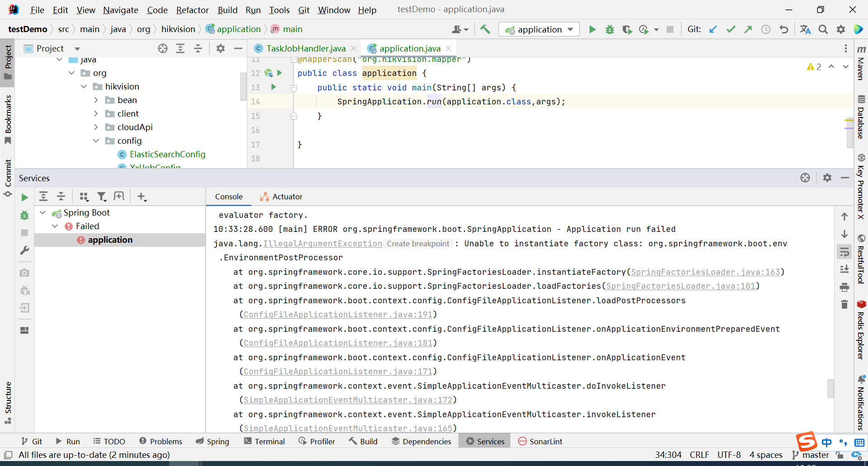The image size is (868, 466).
Task: Rollback changes with the undo arrow
Action: [x=783, y=29]
